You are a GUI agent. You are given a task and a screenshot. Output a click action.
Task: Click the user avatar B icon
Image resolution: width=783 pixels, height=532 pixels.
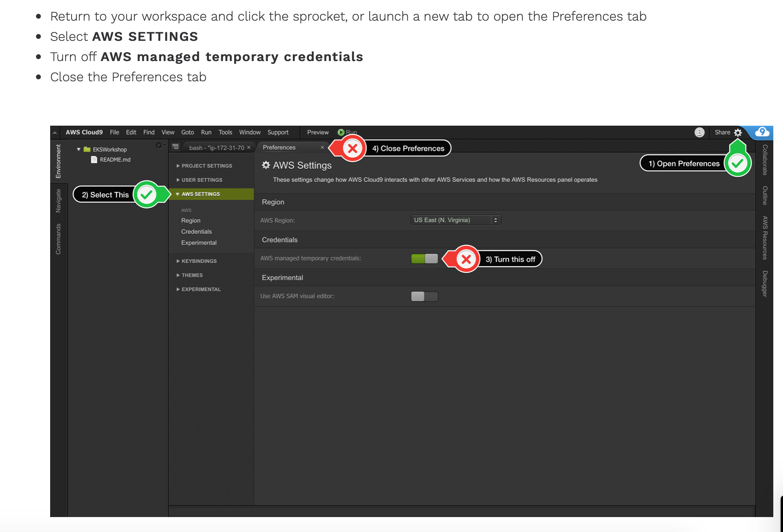point(699,132)
